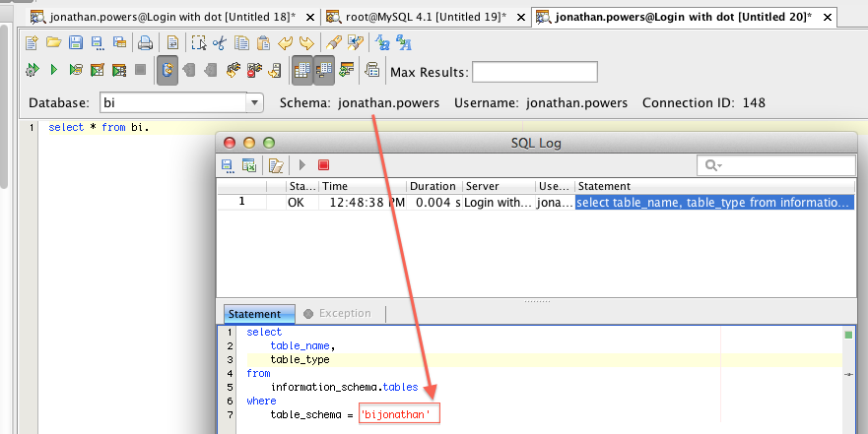Click the highlighter marker icon
The image size is (868, 434).
click(333, 42)
